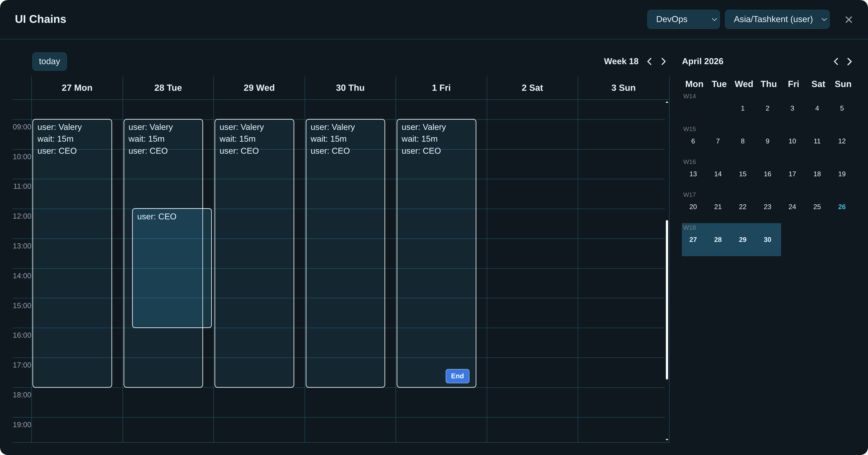Click the 27 Mon column header
Image resolution: width=868 pixels, height=455 pixels.
pos(77,88)
